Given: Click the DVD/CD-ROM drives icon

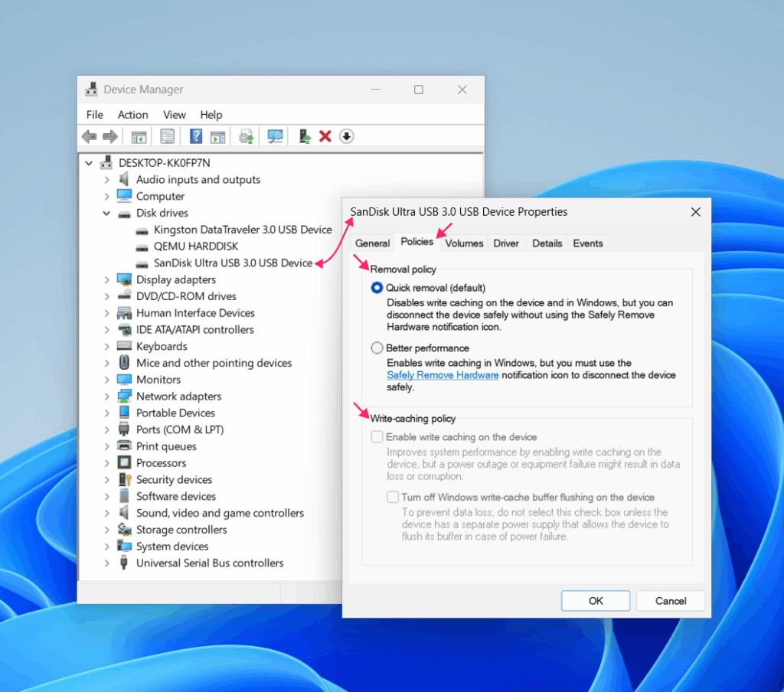Looking at the screenshot, I should (x=124, y=295).
